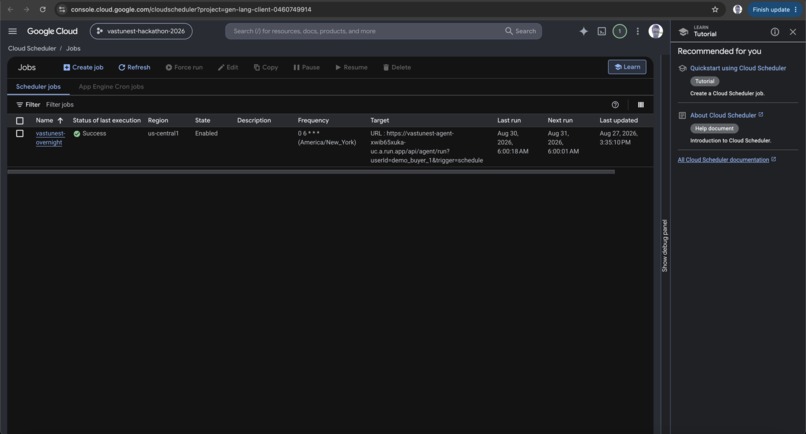Click Status of last execution header
The width and height of the screenshot is (806, 434).
pos(106,120)
